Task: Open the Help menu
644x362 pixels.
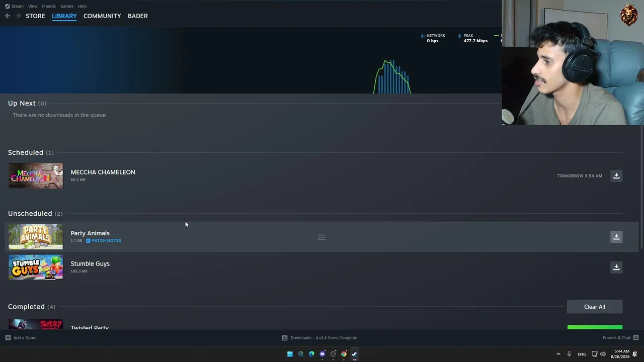Action: (83, 6)
